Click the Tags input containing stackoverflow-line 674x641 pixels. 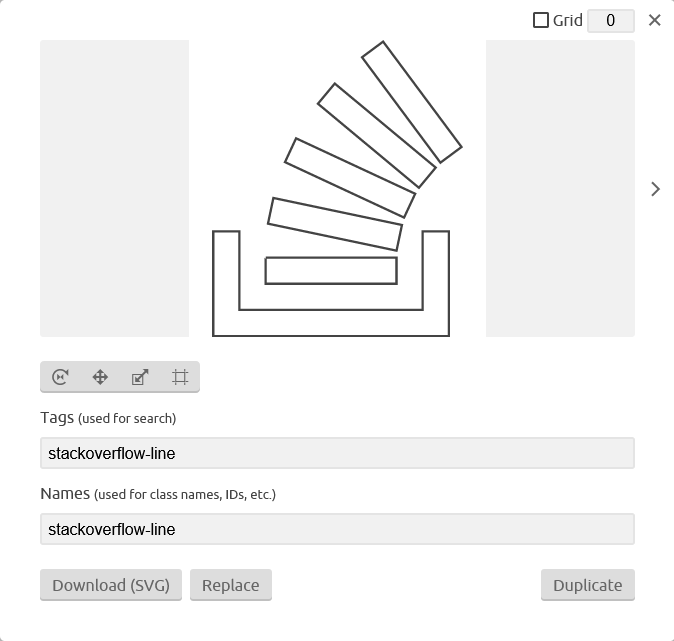click(x=337, y=453)
